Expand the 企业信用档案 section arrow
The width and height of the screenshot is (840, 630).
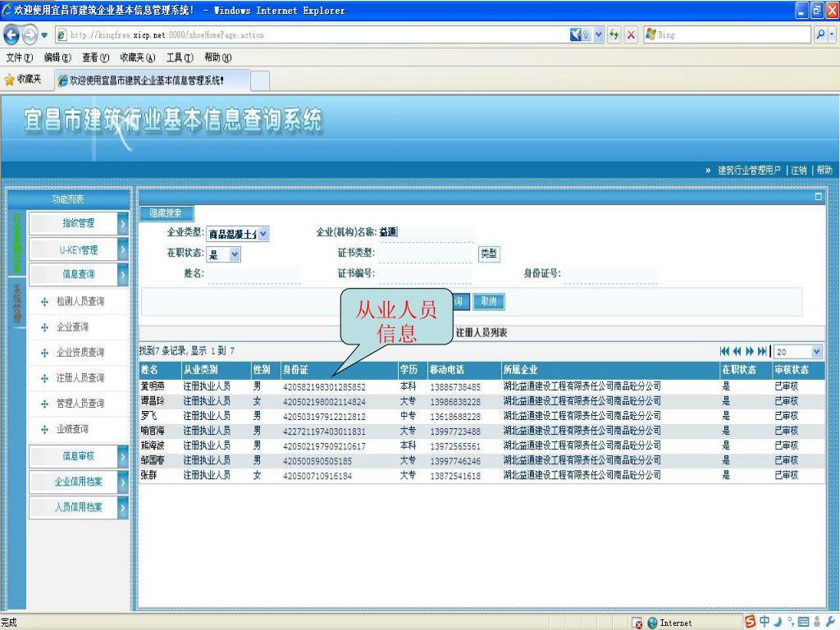(123, 482)
